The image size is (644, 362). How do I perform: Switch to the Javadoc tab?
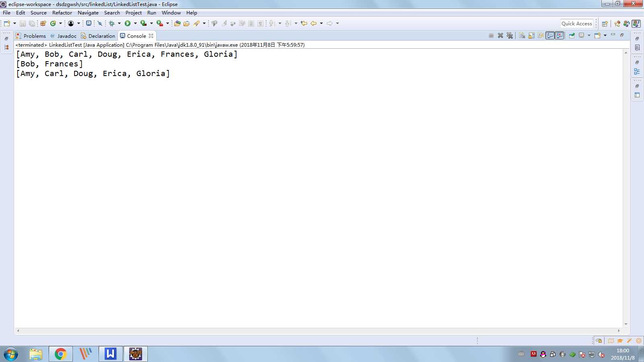point(63,36)
